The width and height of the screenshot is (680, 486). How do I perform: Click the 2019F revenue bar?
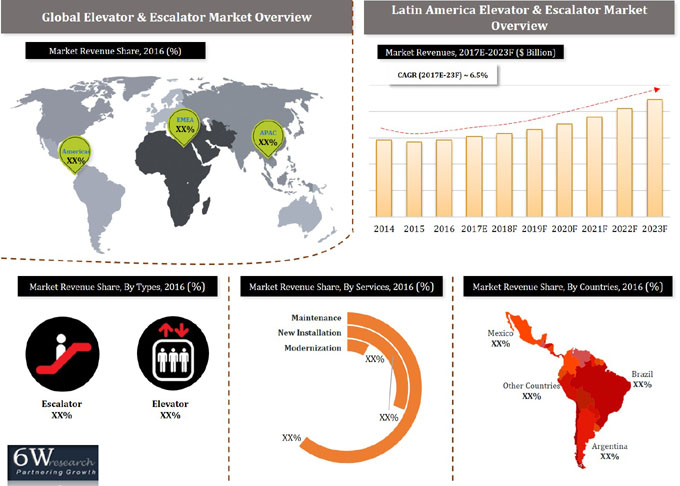click(x=534, y=173)
